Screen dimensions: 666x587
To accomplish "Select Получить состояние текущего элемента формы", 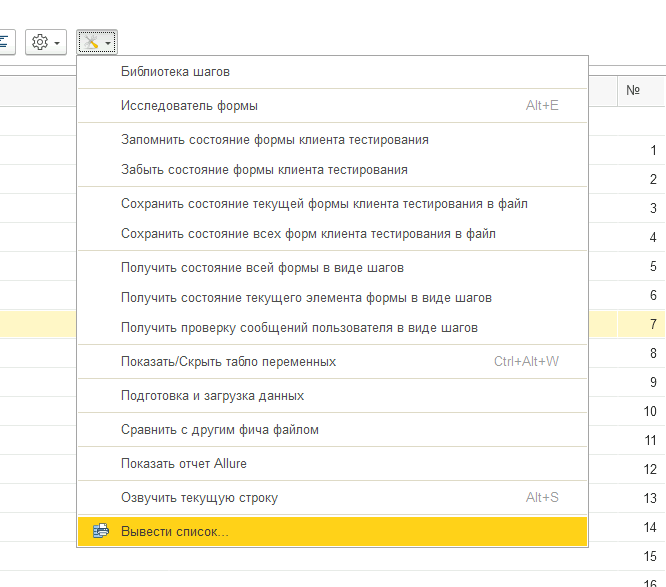I will pos(332,297).
